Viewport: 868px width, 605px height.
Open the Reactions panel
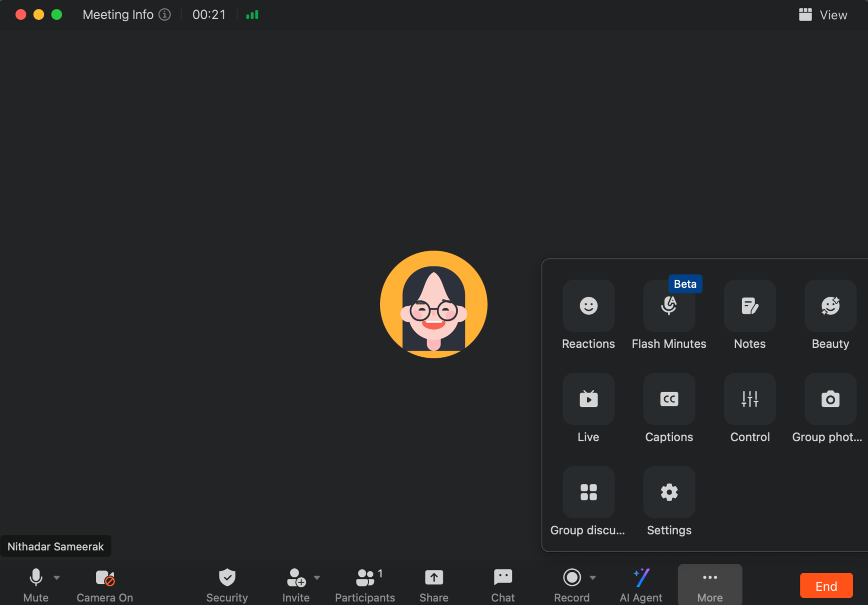point(588,306)
